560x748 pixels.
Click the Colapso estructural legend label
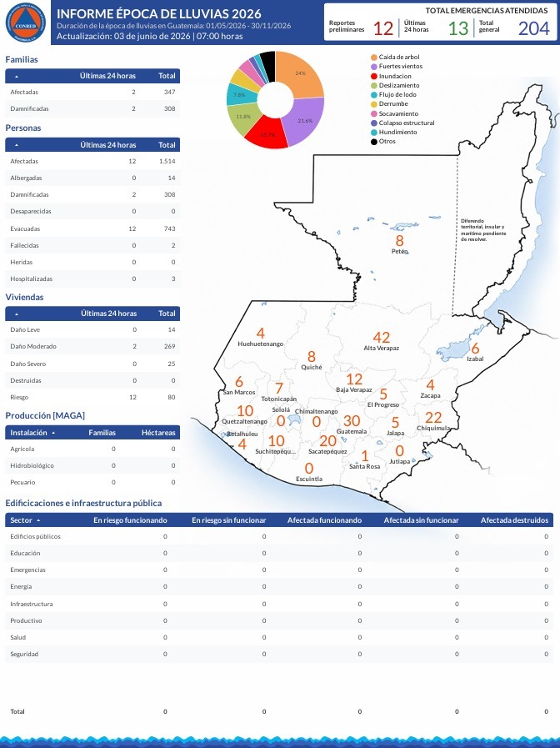[407, 123]
